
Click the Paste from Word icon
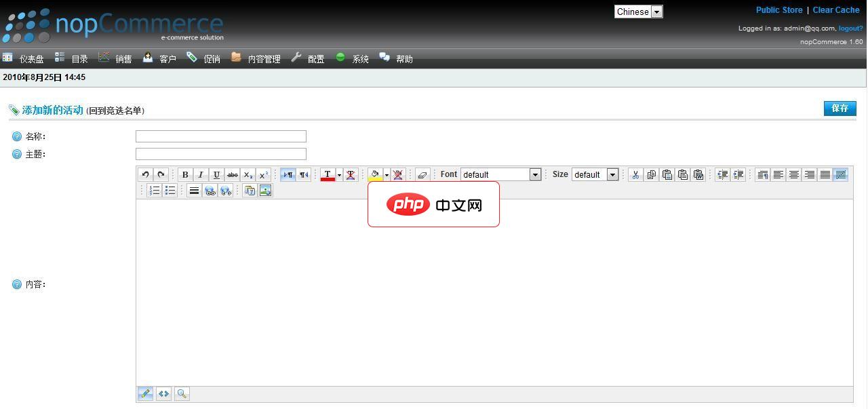698,174
